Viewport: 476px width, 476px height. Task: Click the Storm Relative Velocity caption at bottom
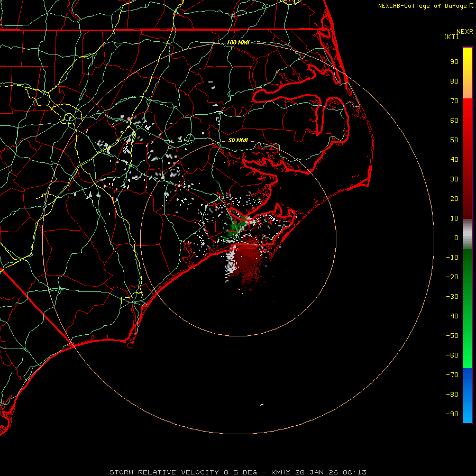point(238,472)
